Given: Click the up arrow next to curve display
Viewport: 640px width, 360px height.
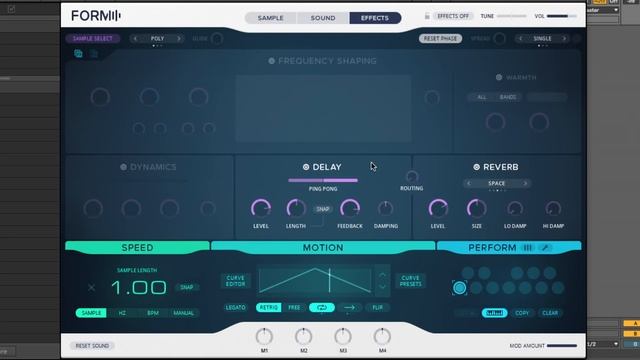Looking at the screenshot, I should (x=382, y=276).
